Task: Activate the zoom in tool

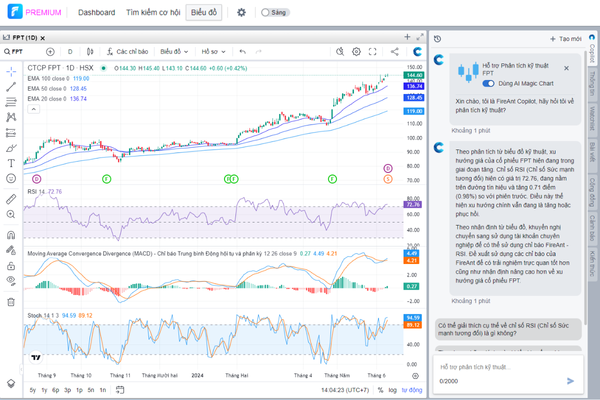Action: 11,214
